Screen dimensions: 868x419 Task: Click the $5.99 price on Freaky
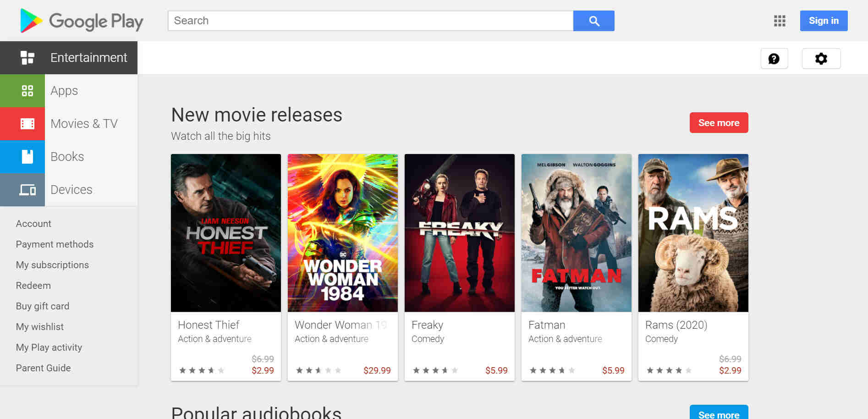[x=496, y=370]
